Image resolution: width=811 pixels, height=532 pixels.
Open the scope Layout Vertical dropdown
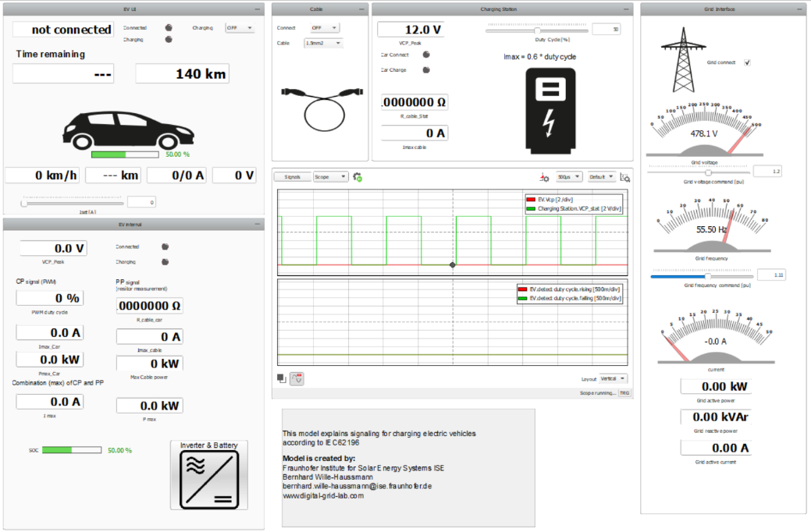pyautogui.click(x=613, y=378)
